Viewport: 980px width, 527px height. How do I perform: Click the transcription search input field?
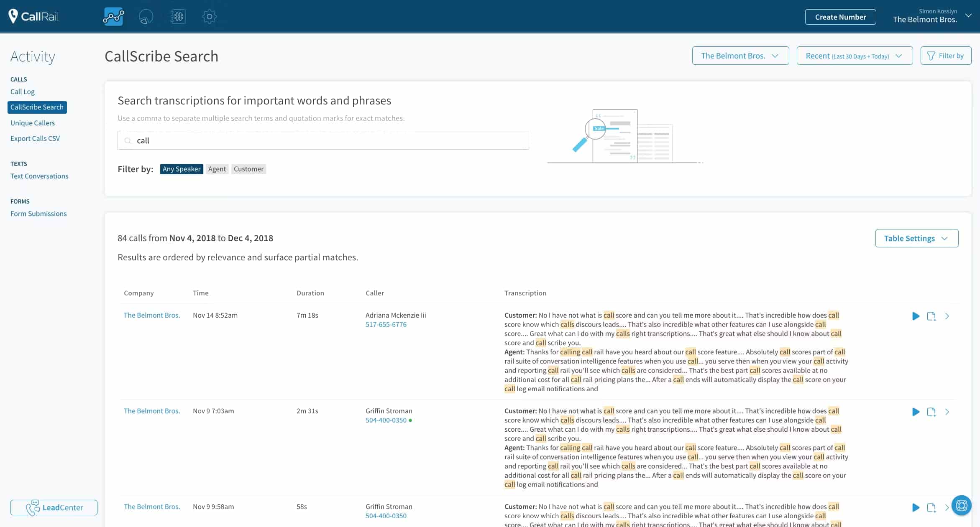point(323,140)
